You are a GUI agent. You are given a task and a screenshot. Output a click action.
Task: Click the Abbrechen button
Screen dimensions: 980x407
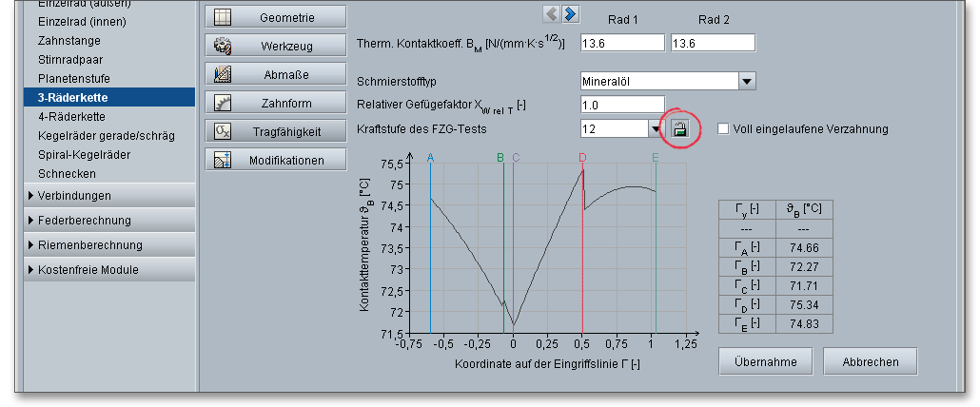869,362
